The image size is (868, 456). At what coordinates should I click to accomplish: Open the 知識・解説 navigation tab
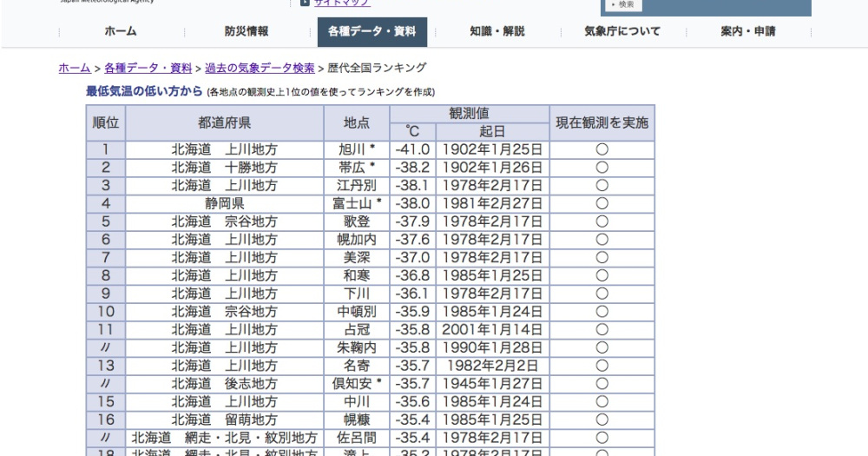point(497,31)
